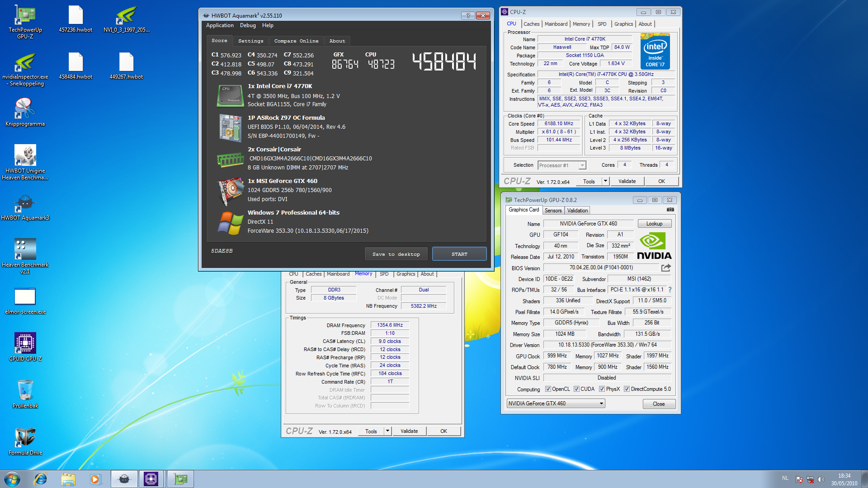
Task: Toggle CUDA checkbox in GPU-Z
Action: tap(576, 389)
